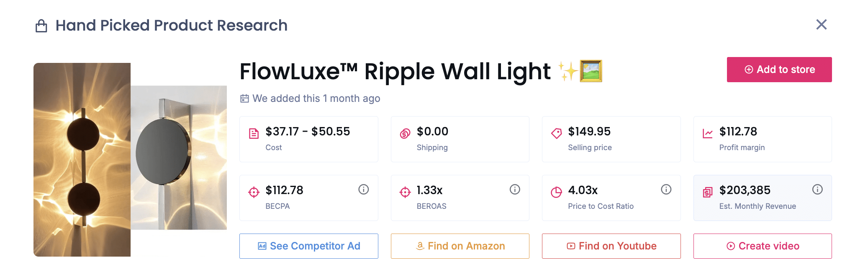The image size is (868, 265).
Task: Click the calendar icon beside the added date
Action: coord(244,99)
